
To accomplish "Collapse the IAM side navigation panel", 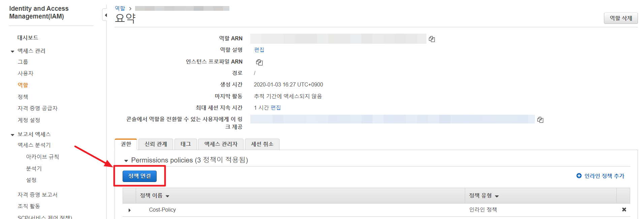I will (105, 15).
